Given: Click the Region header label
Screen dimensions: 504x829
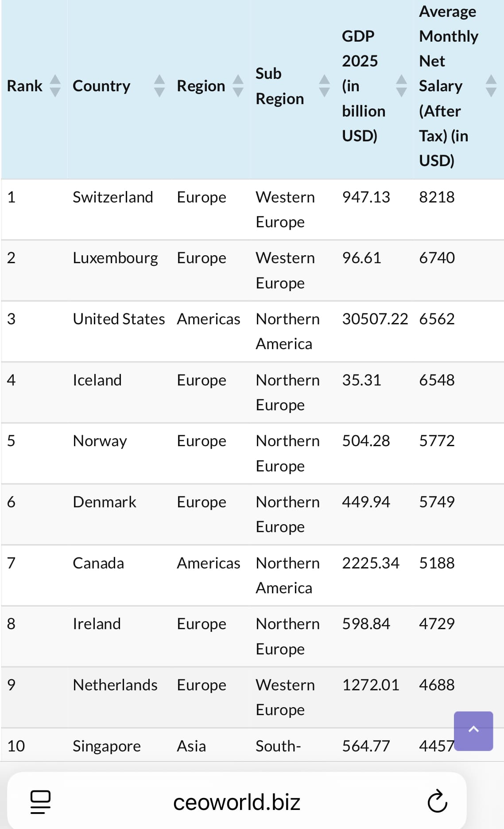Looking at the screenshot, I should pos(201,86).
